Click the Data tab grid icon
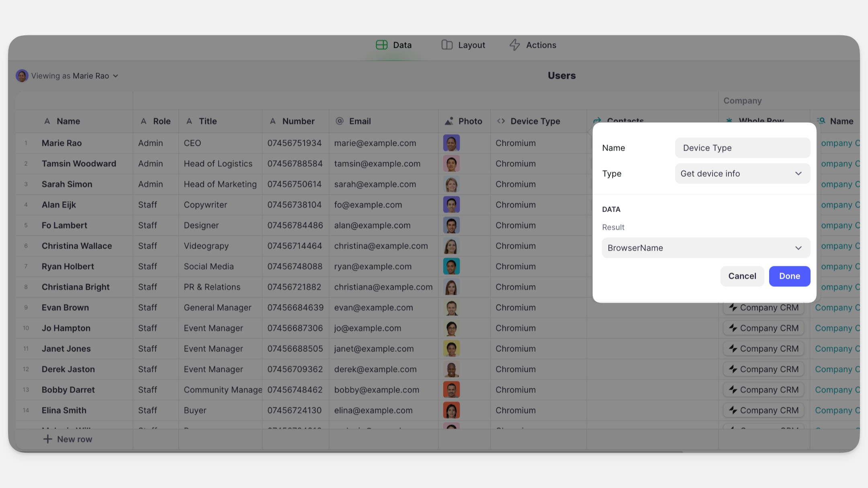 click(x=381, y=45)
